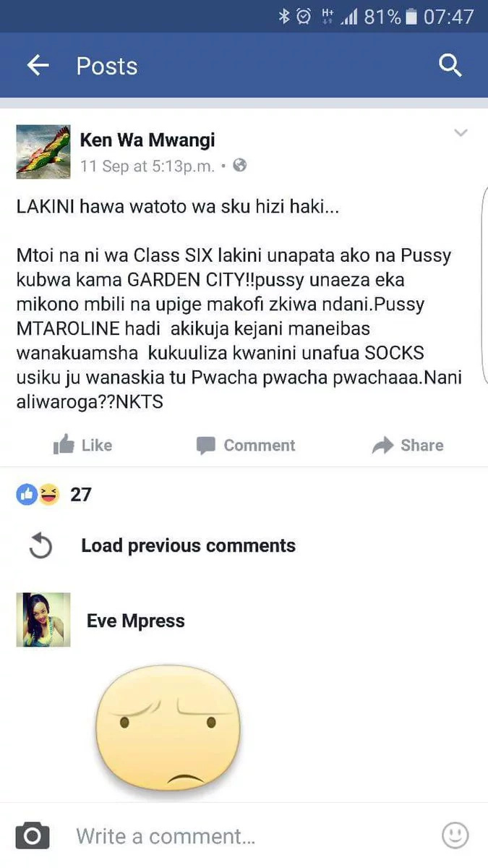This screenshot has height=868, width=488.
Task: Tap the speech bubble Comment icon
Action: (x=206, y=446)
